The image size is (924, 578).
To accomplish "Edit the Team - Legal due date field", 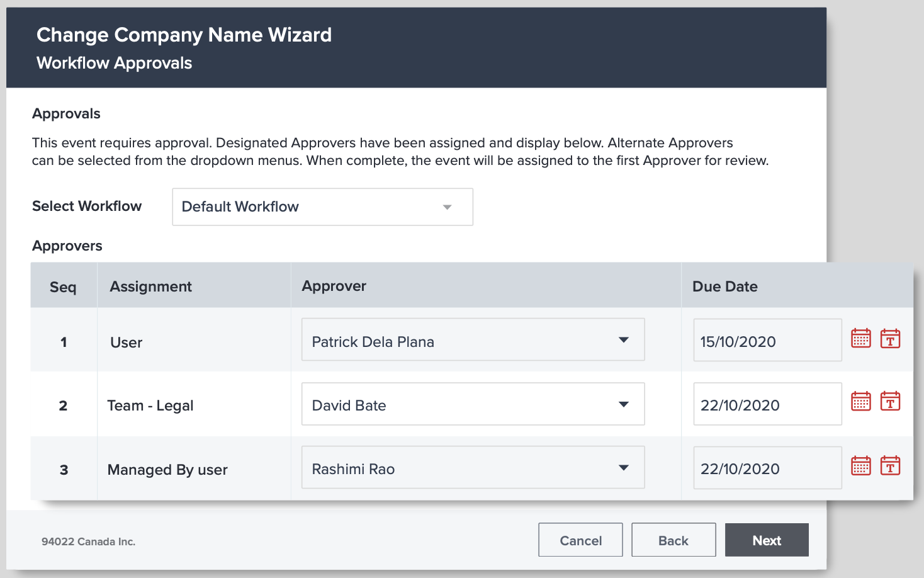I will [767, 404].
